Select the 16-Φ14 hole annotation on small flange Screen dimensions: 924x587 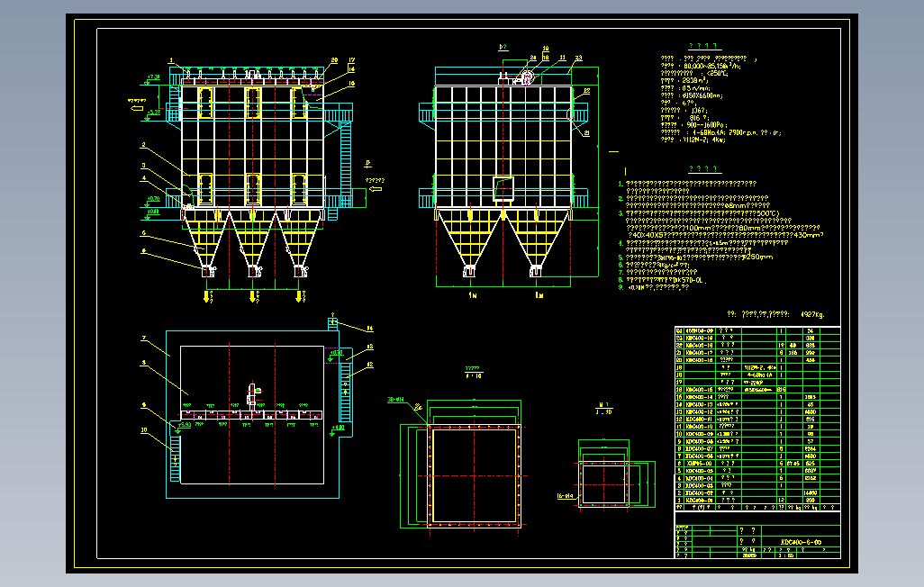pos(565,496)
